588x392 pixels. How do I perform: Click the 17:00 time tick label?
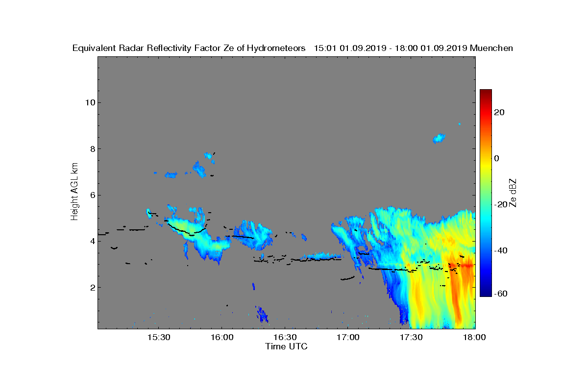(x=348, y=337)
